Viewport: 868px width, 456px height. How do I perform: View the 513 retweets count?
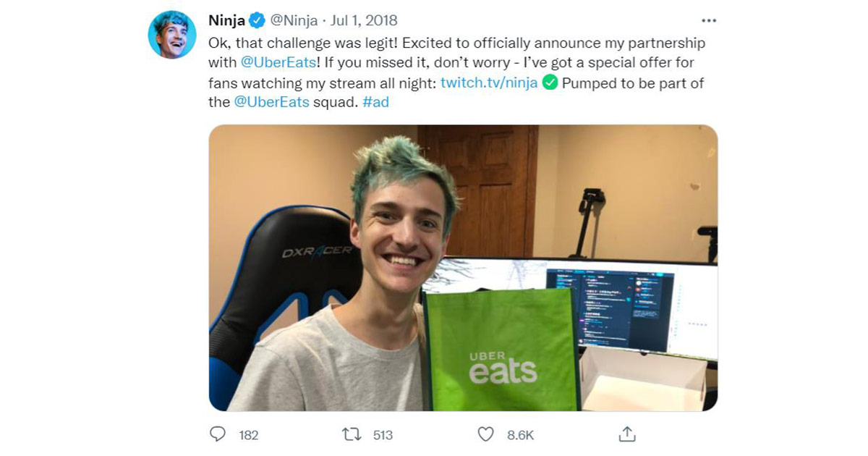(x=383, y=435)
